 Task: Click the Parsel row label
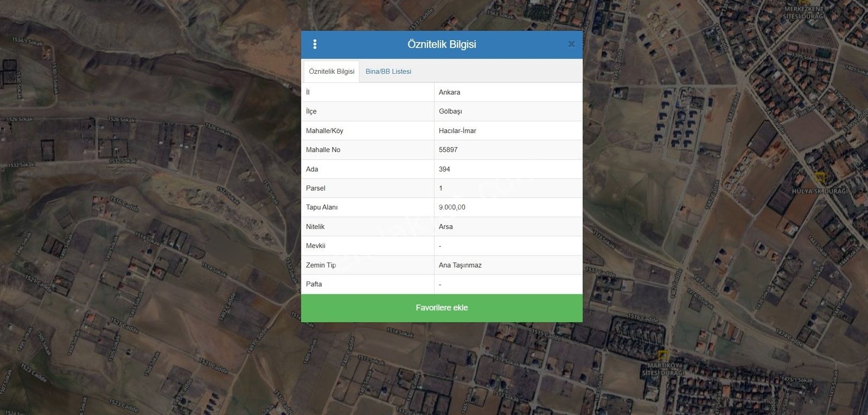(x=316, y=188)
